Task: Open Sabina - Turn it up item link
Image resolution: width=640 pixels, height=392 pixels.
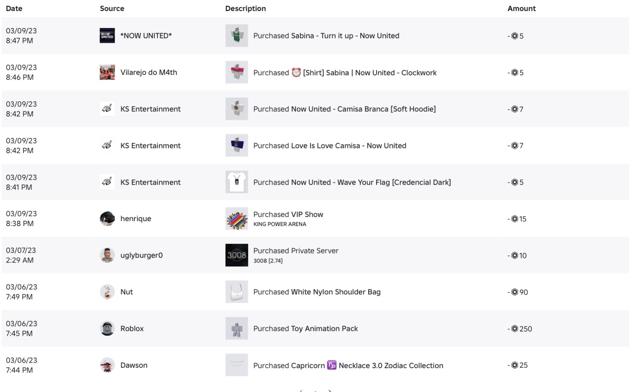Action: [326, 36]
